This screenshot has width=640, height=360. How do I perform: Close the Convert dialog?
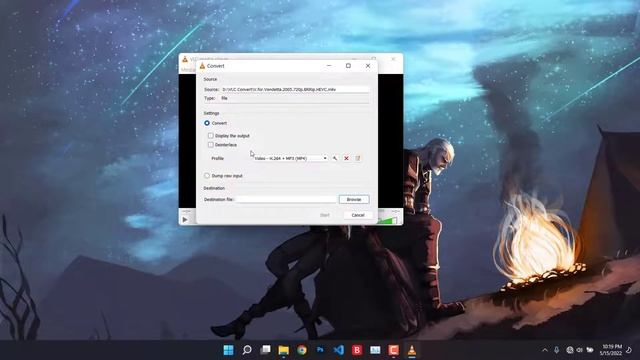(x=368, y=66)
